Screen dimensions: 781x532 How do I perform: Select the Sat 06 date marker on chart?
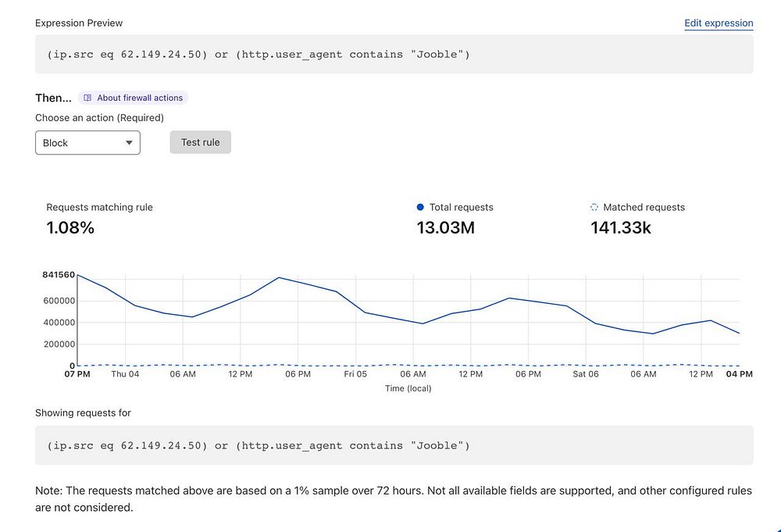(x=586, y=374)
